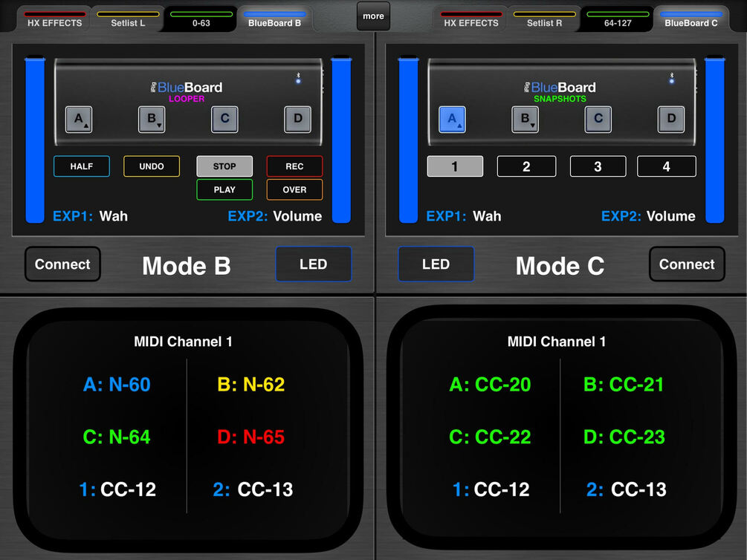Viewport: 747px width, 560px height.
Task: Select the BlueBoard B tab
Action: click(x=274, y=19)
